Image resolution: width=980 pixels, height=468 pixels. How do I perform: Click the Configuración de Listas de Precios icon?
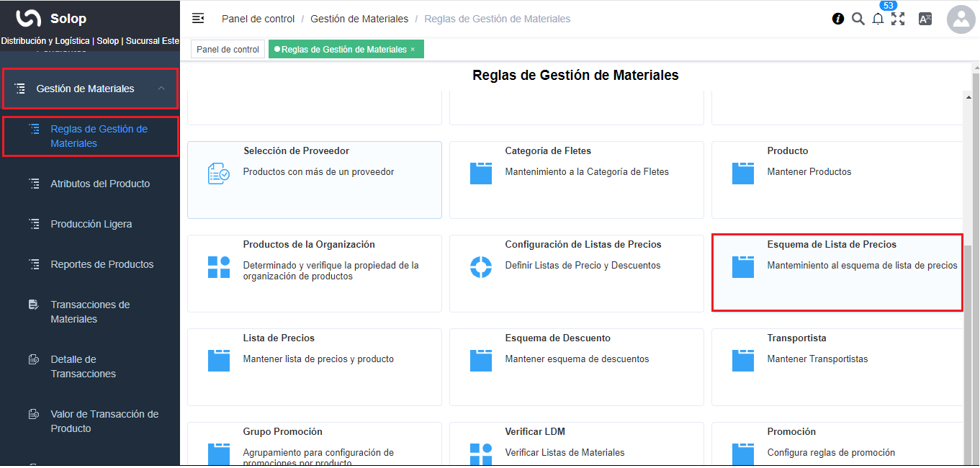tap(480, 266)
